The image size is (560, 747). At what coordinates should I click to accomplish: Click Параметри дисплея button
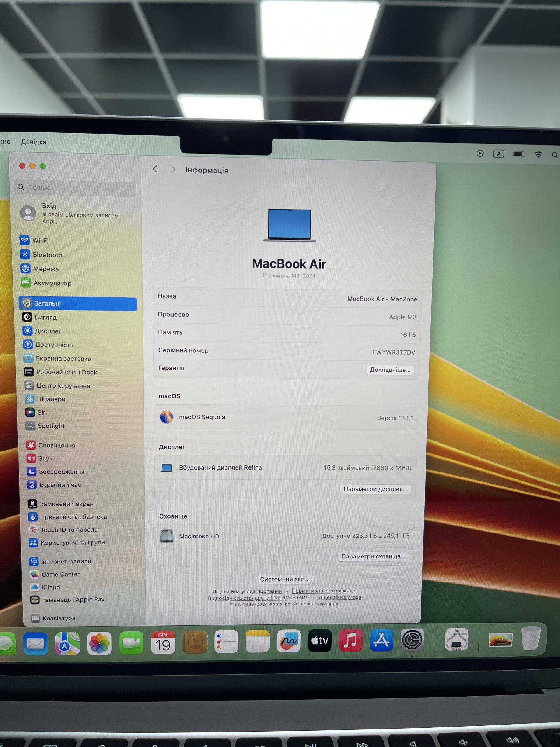pyautogui.click(x=375, y=489)
